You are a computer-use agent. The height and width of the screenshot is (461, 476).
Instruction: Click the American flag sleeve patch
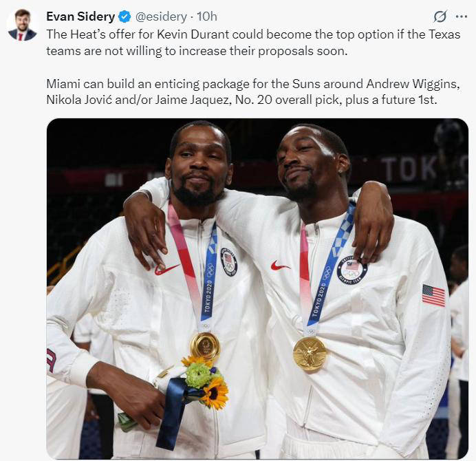tap(433, 295)
